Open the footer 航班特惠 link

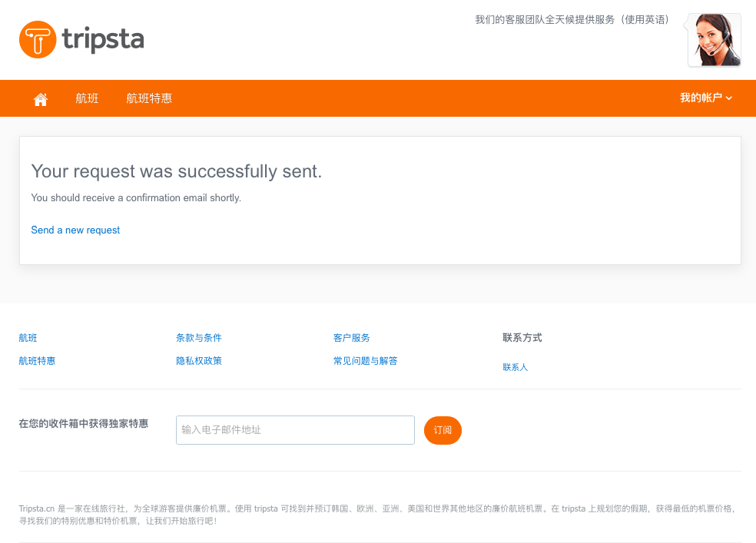coord(37,361)
